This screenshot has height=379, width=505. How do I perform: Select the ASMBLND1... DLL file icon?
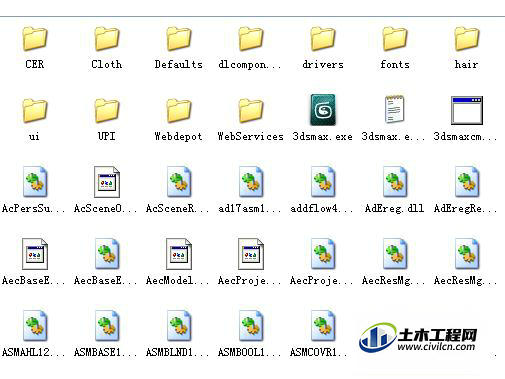pos(179,326)
